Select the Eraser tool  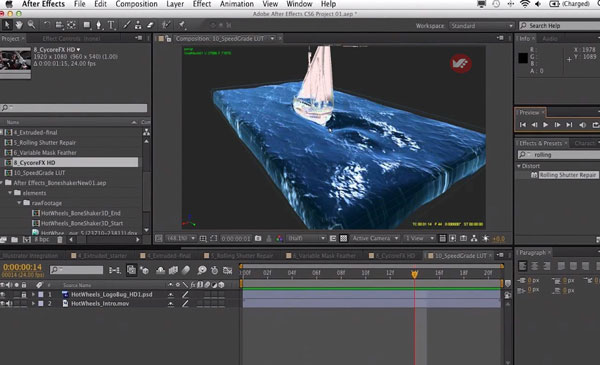pos(150,25)
